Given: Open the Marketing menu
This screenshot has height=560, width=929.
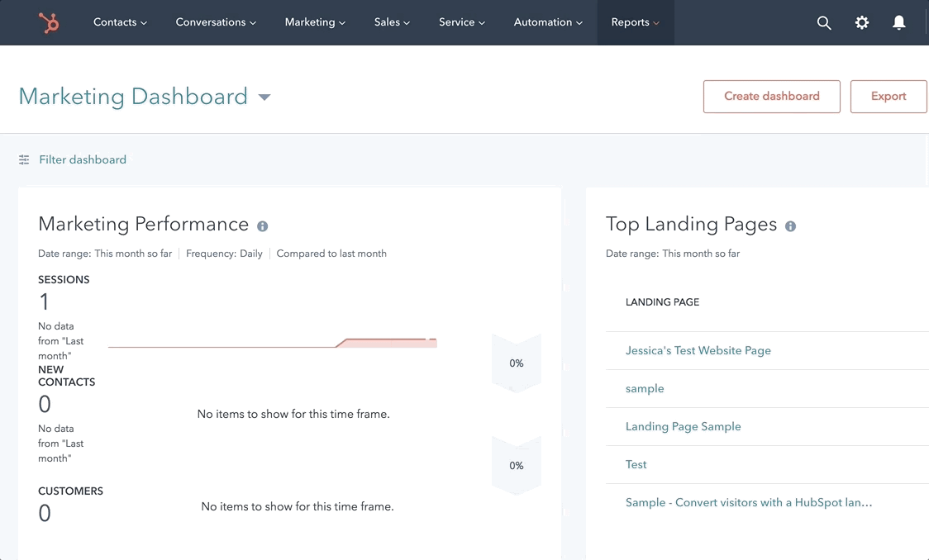Looking at the screenshot, I should 315,22.
